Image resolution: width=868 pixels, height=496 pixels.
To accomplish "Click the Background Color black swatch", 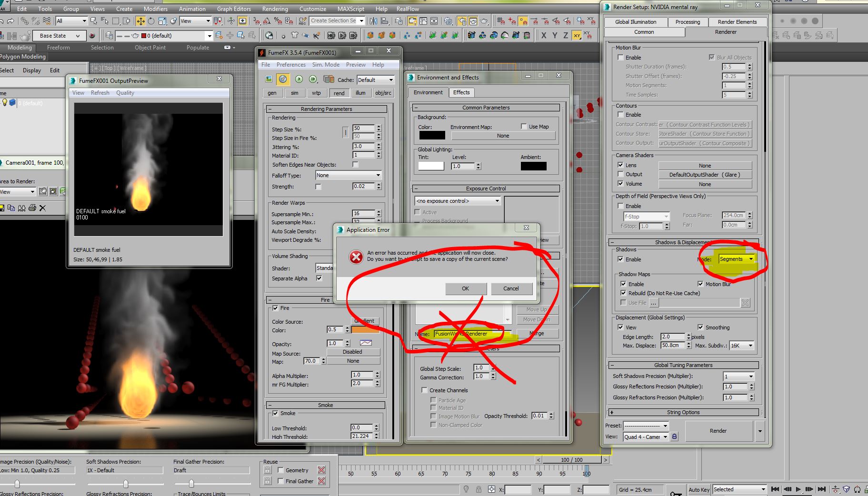I will 432,135.
